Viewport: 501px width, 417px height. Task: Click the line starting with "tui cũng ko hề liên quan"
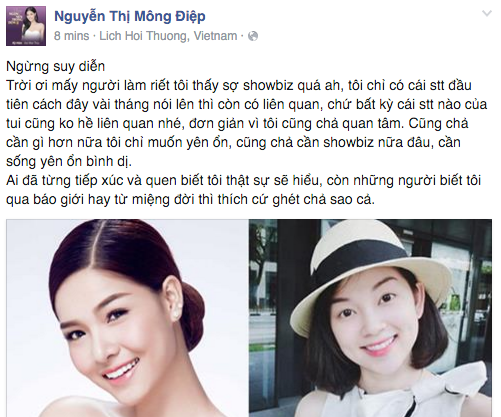(237, 124)
